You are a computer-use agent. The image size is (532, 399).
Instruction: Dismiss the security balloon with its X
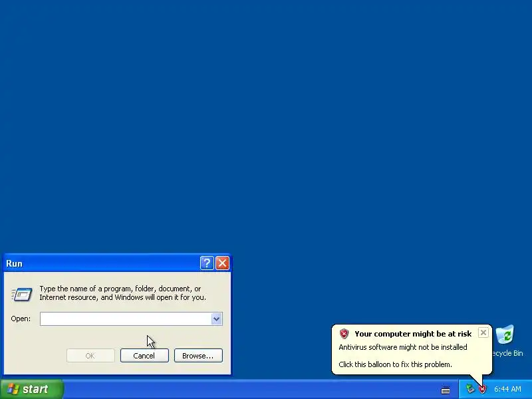tap(483, 332)
